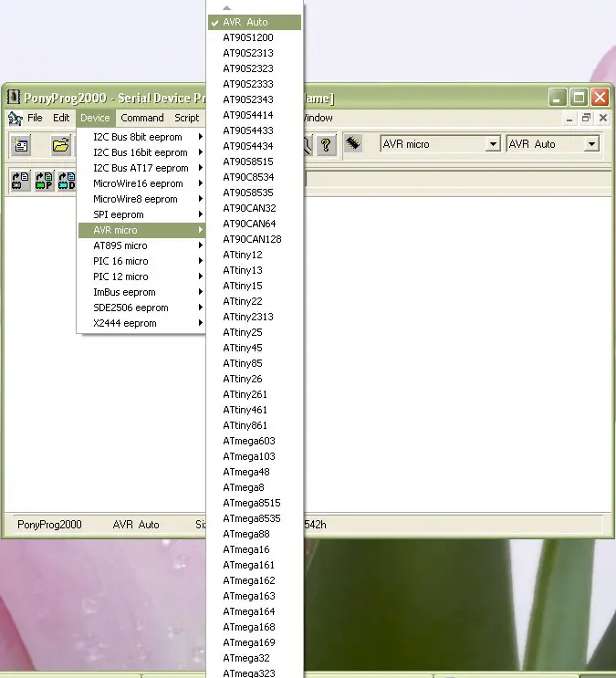Select the ATtiny861 device
The width and height of the screenshot is (616, 678).
pyautogui.click(x=255, y=426)
